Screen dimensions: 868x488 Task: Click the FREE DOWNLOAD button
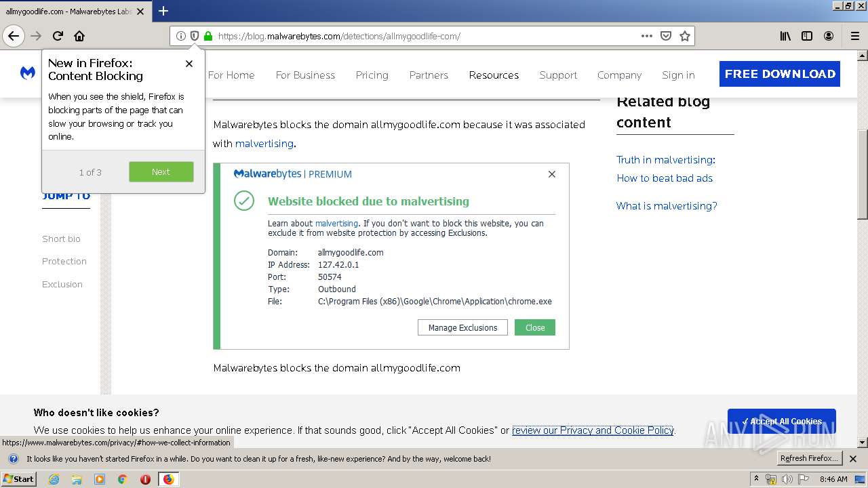click(780, 74)
